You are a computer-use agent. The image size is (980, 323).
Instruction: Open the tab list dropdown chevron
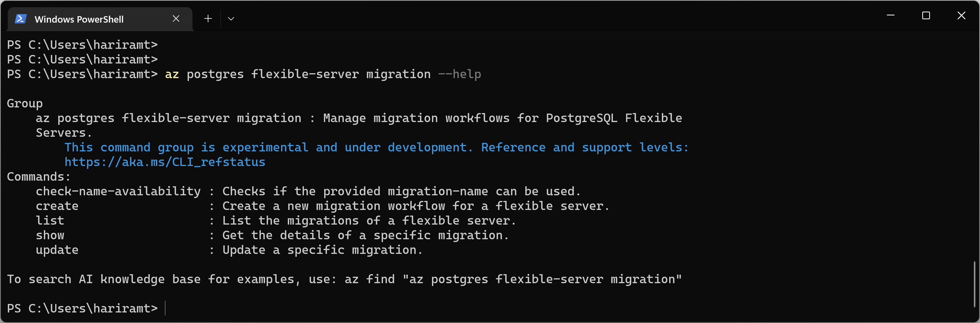click(230, 19)
